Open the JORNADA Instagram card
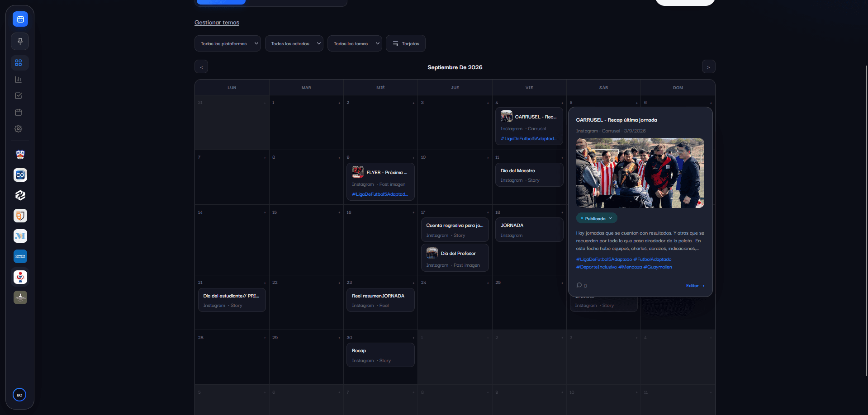 (529, 230)
